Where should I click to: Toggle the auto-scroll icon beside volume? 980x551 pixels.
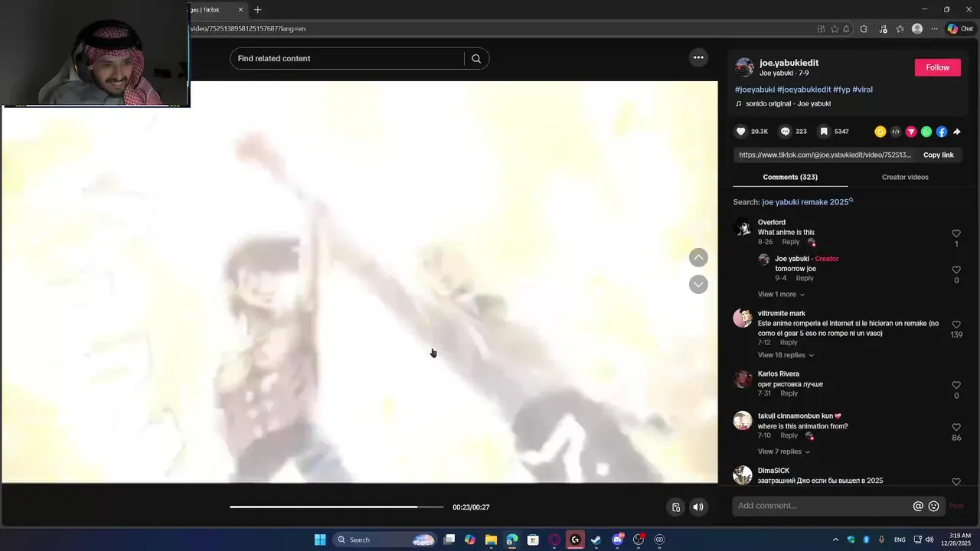(676, 507)
